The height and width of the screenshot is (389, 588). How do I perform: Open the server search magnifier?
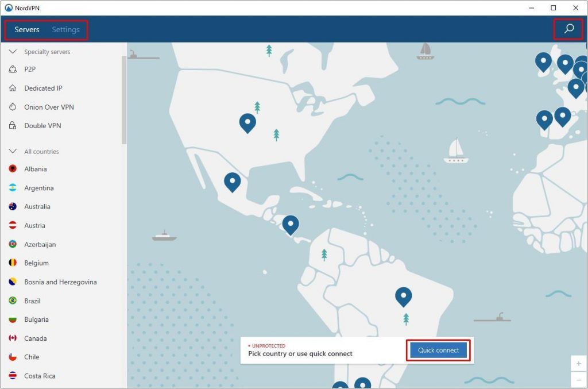[x=568, y=28]
